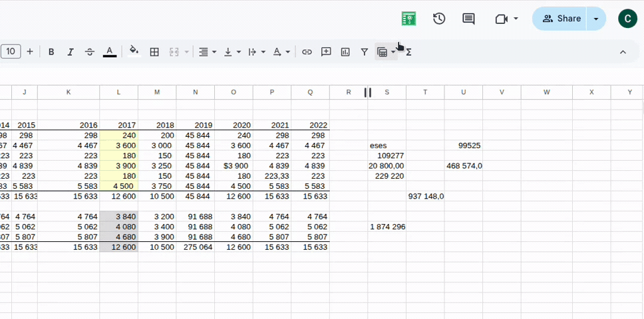The image size is (644, 319).
Task: Open the comments history icon
Action: pos(468,19)
